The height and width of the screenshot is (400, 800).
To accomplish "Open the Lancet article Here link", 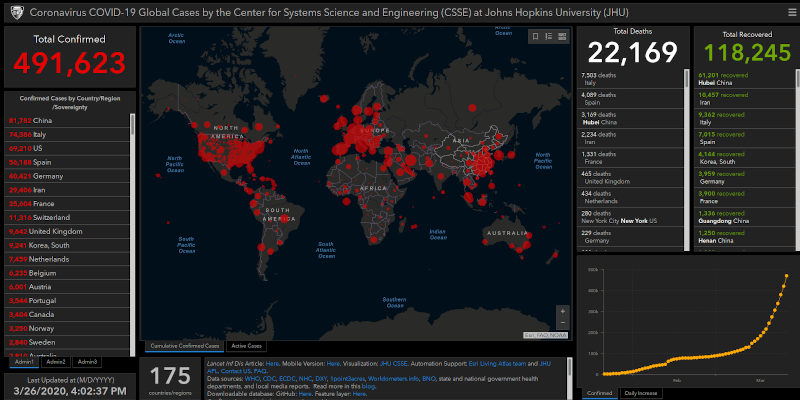I will point(272,364).
